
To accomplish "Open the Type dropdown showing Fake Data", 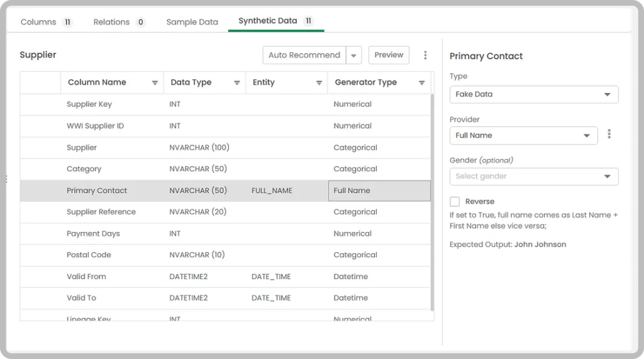I will (534, 94).
